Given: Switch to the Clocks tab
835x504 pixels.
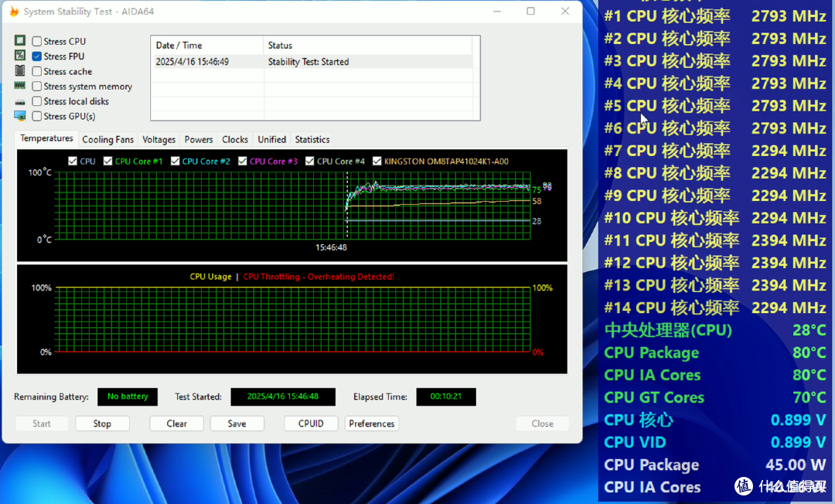Looking at the screenshot, I should pyautogui.click(x=235, y=139).
